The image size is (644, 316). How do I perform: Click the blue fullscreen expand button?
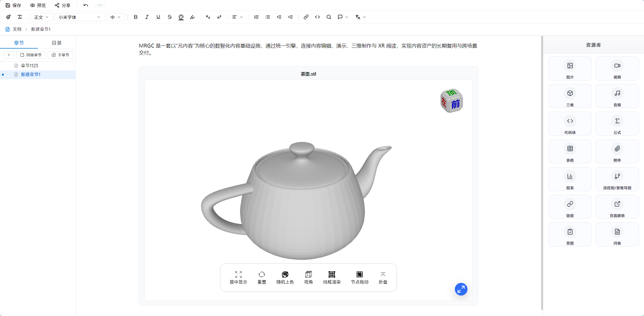tap(461, 289)
